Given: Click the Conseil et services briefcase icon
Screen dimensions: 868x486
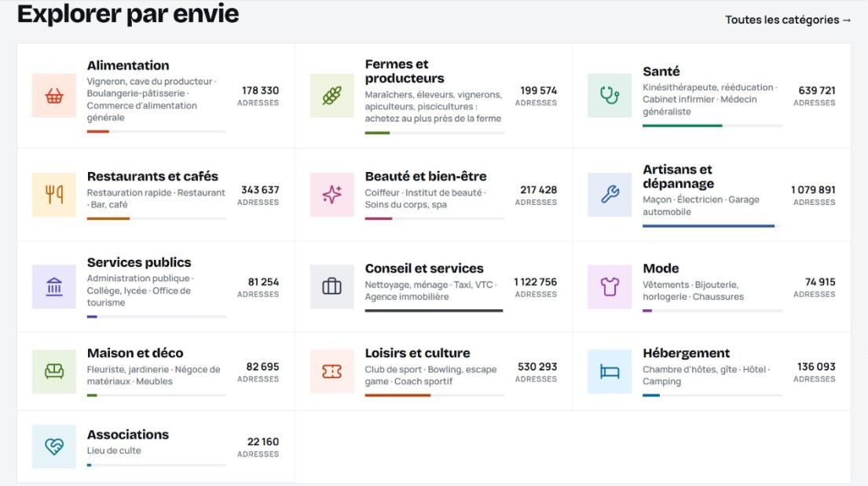Looking at the screenshot, I should coord(331,287).
